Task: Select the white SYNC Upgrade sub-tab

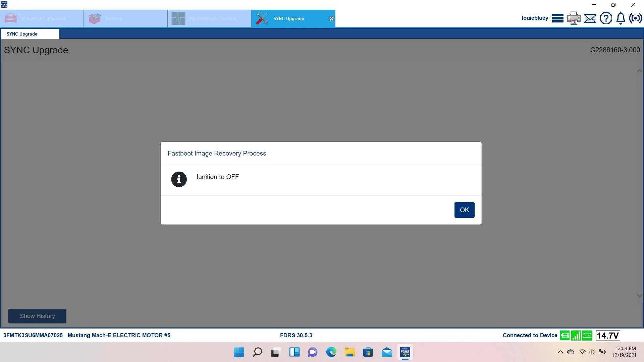Action: 30,34
